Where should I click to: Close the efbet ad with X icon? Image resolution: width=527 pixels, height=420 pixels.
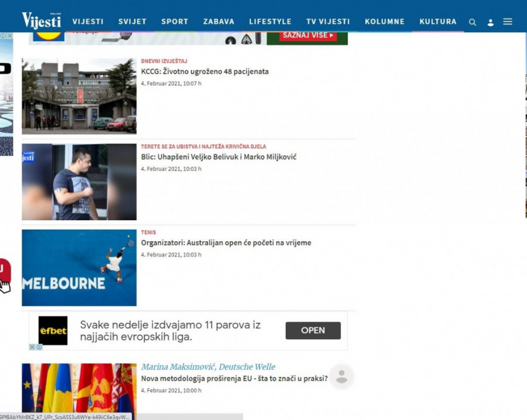click(x=33, y=347)
